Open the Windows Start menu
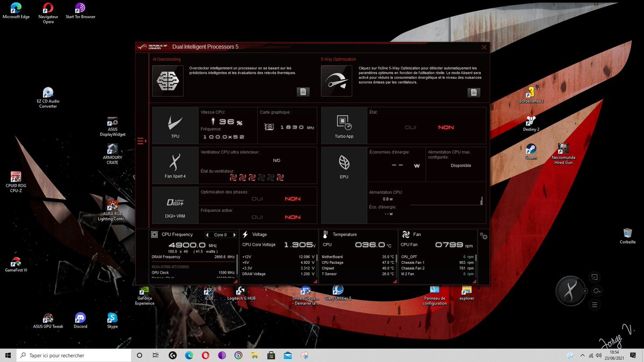The image size is (644, 362). (x=8, y=355)
